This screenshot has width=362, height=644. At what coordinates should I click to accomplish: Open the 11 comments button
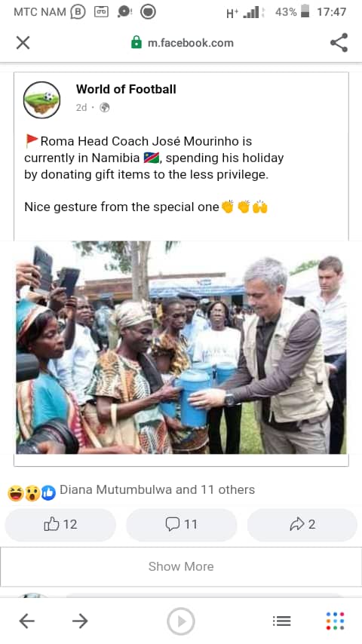click(x=181, y=525)
